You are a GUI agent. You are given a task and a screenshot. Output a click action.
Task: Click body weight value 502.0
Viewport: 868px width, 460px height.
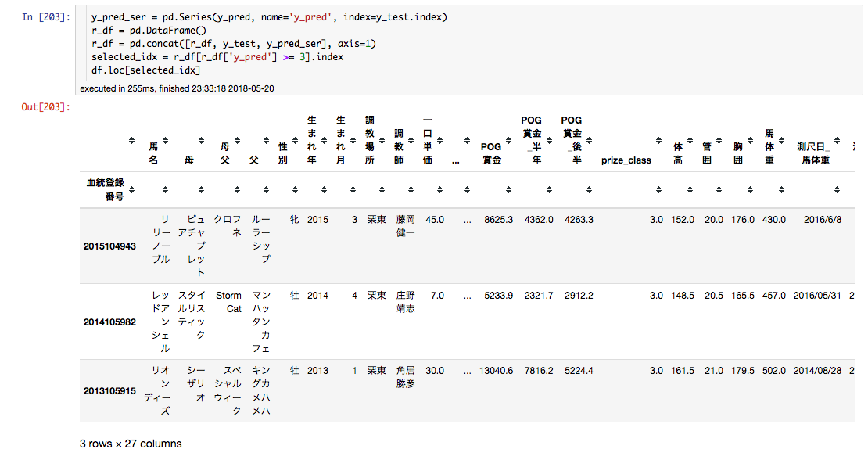774,371
